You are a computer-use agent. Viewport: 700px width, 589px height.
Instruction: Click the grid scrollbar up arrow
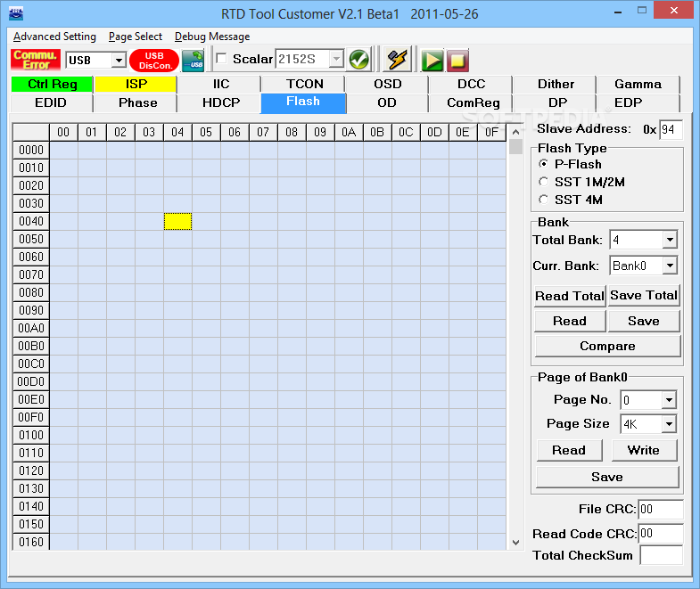pyautogui.click(x=515, y=132)
